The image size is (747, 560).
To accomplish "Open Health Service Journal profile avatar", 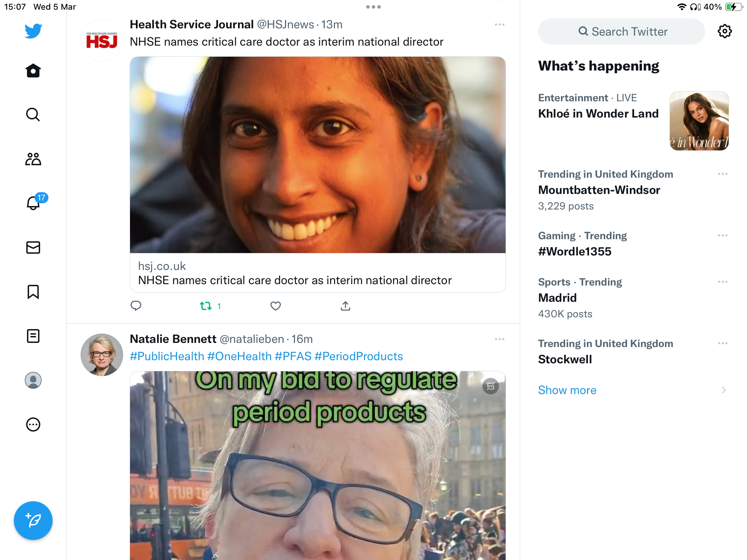I will point(102,40).
